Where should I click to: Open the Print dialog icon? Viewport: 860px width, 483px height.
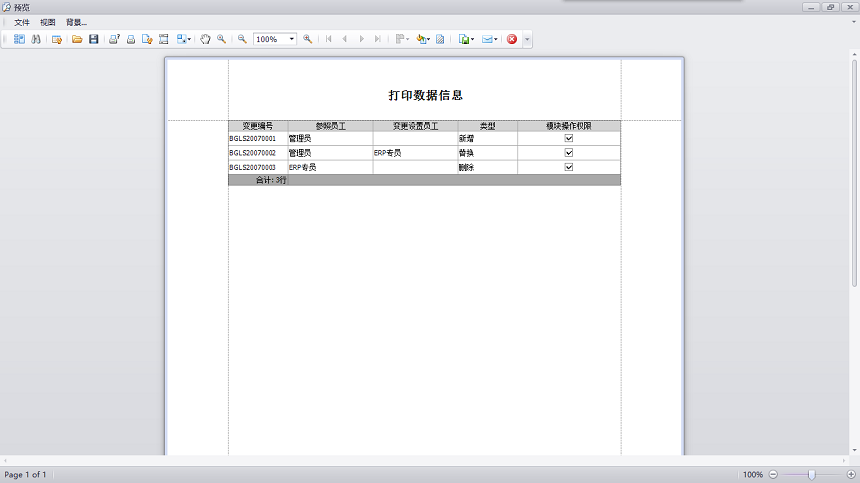114,39
